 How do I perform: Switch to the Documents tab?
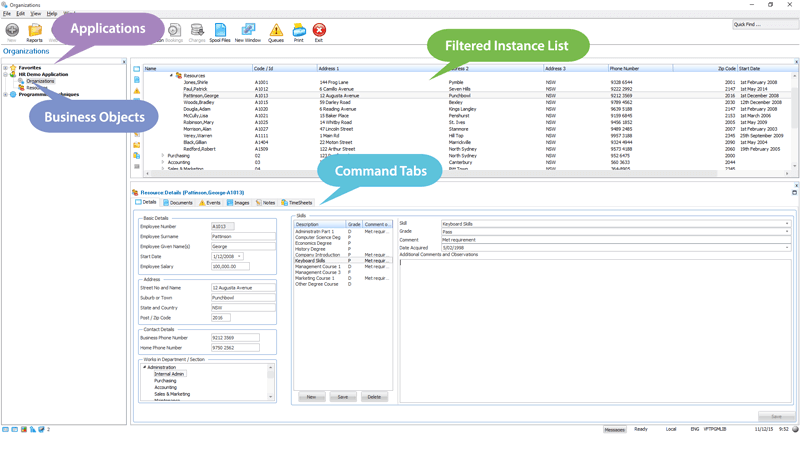tap(178, 203)
